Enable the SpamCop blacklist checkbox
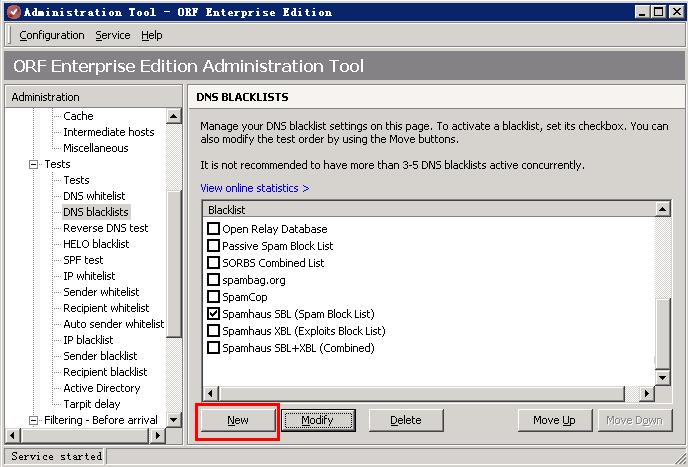The height and width of the screenshot is (467, 688). pos(213,297)
